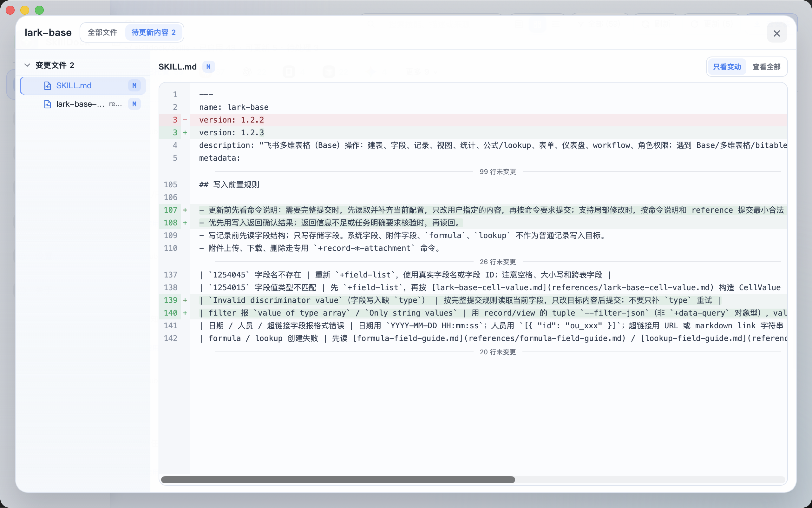812x508 pixels.
Task: Click line number 140 in the gutter
Action: click(170, 313)
